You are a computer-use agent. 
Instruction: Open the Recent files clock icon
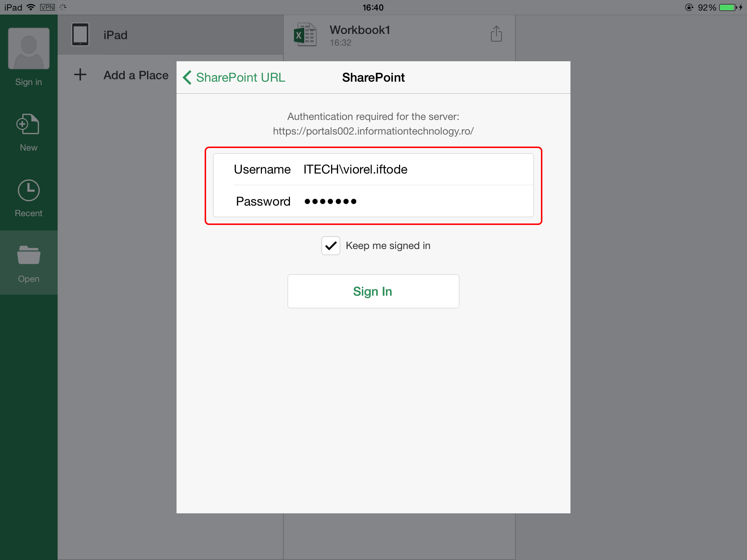click(29, 190)
